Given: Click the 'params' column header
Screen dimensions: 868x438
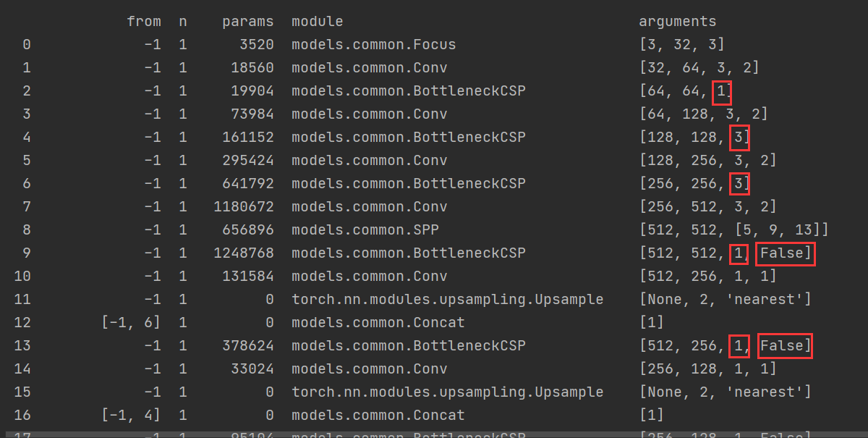Looking at the screenshot, I should (248, 22).
